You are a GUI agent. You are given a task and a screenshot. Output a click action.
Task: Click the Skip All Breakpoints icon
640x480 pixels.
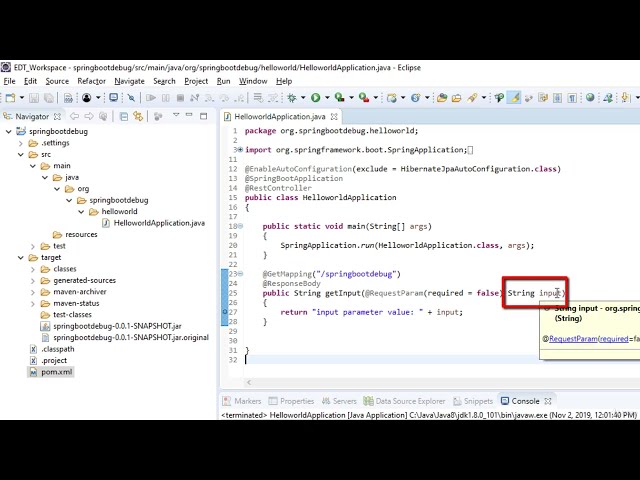131,98
